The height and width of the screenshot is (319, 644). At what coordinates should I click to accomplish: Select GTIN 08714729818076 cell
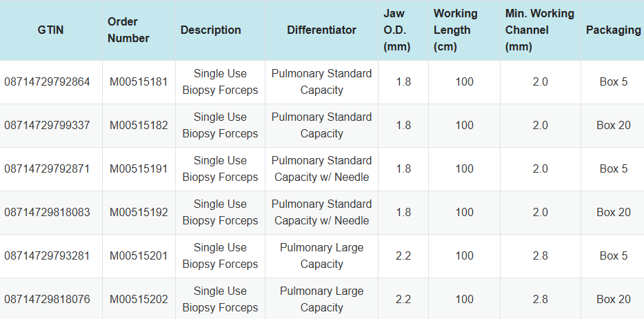pyautogui.click(x=48, y=299)
